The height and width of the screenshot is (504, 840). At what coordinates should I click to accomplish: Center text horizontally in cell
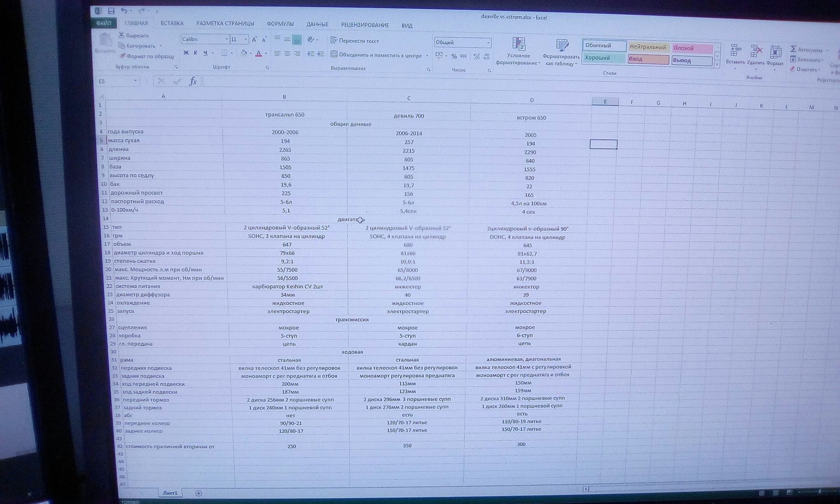click(287, 53)
